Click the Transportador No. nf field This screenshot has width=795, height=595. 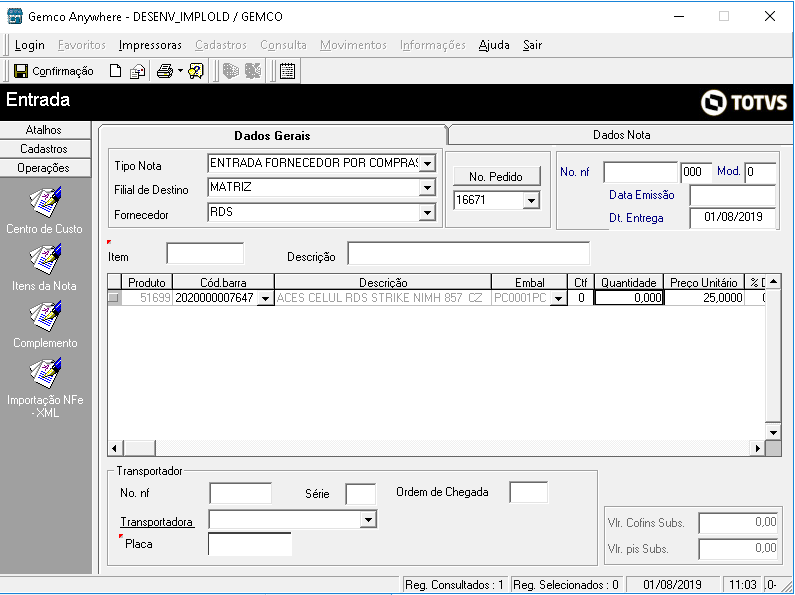click(240, 493)
